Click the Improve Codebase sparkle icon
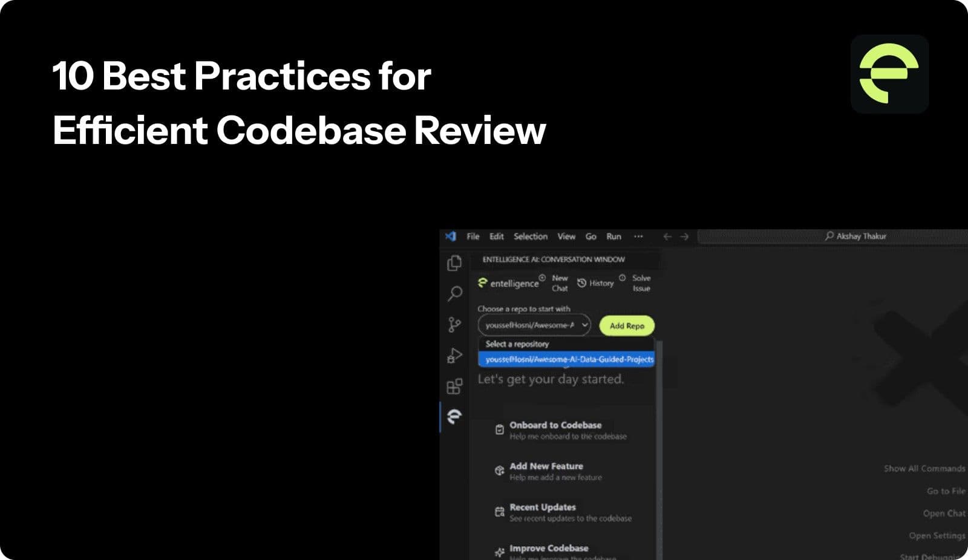This screenshot has width=968, height=560. [x=499, y=552]
